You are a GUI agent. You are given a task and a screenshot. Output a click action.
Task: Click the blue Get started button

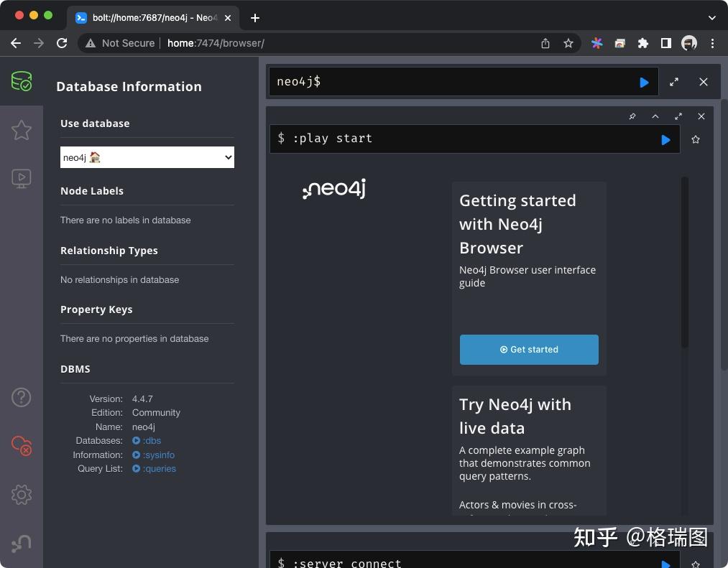click(529, 350)
